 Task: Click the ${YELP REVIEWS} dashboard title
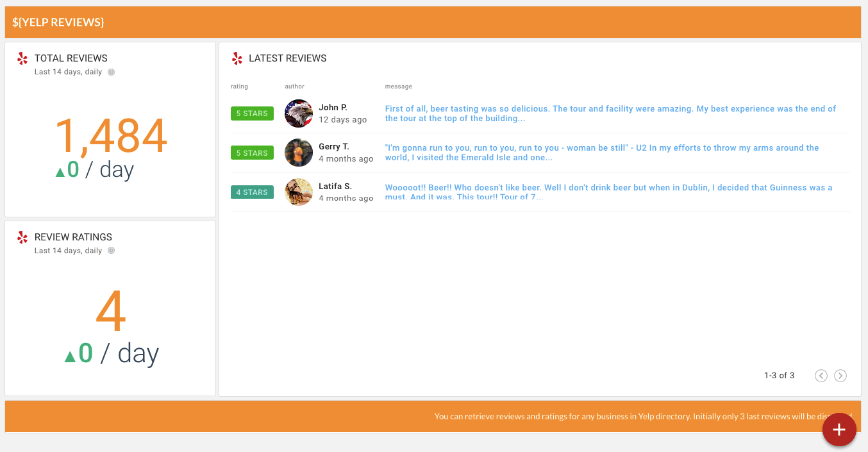(x=58, y=22)
